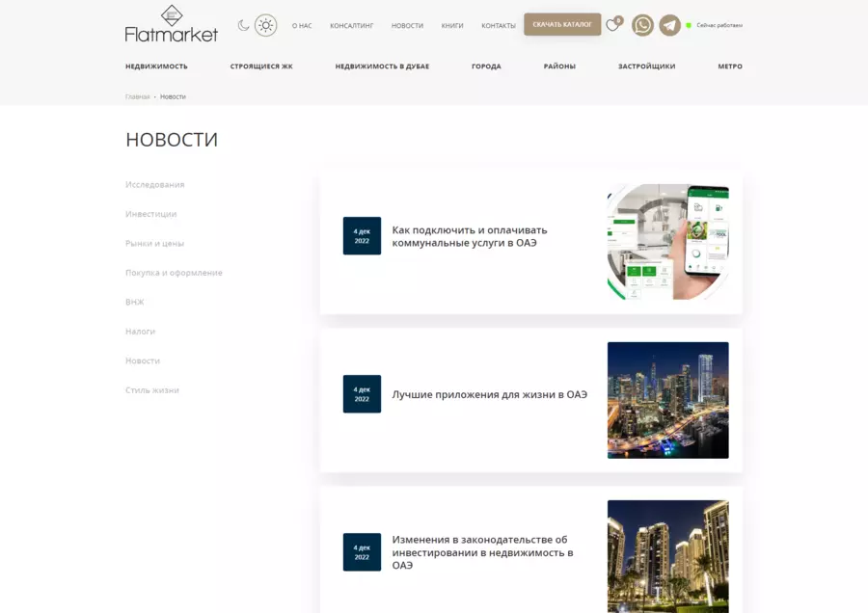Select 'Налоги' news category

click(140, 332)
